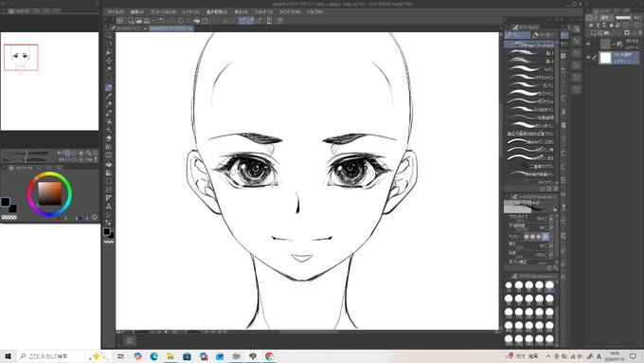Click the selected layer's white thumbnail
This screenshot has width=644, height=363.
click(x=605, y=58)
